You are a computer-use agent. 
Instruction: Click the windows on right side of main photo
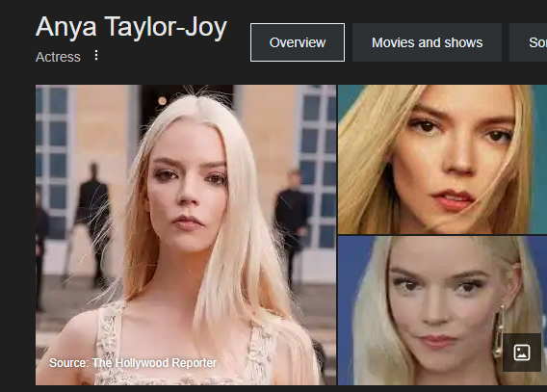318,168
